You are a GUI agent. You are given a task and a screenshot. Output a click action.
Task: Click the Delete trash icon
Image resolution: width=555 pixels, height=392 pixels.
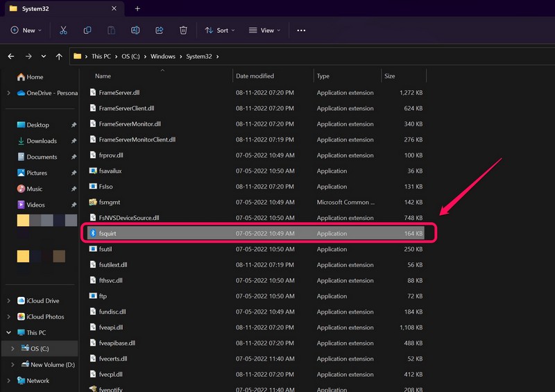click(183, 31)
